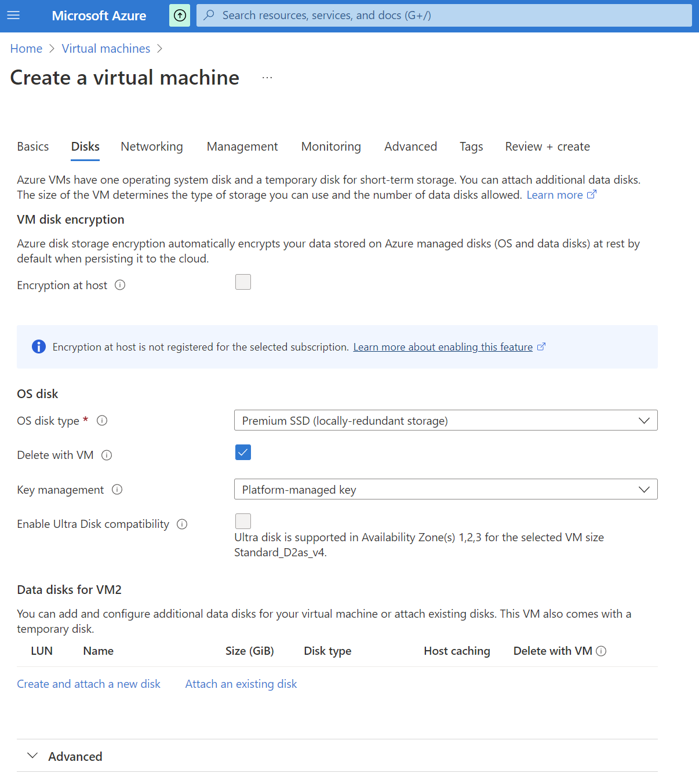Click the info icon on Delete with VM column
This screenshot has width=699, height=784.
602,651
